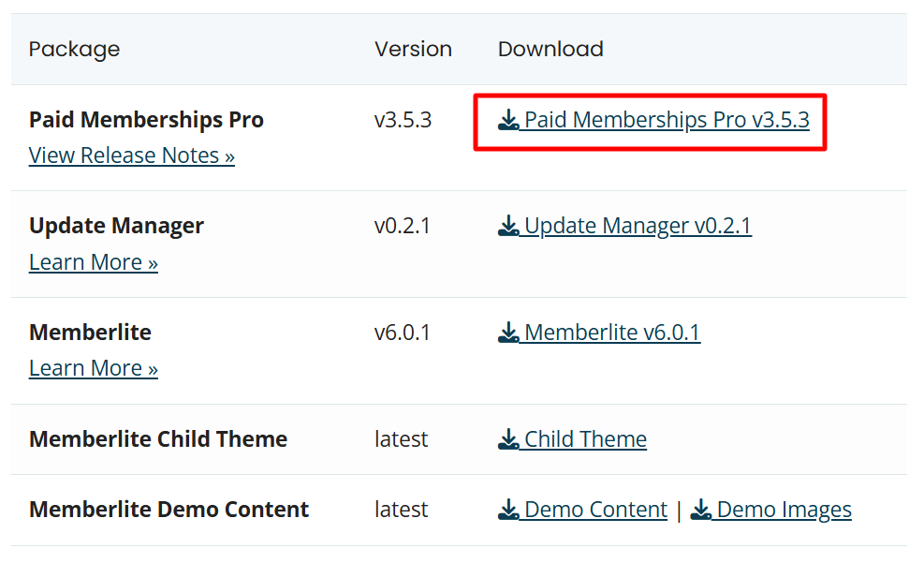Click the download icon beside Paid Memberships Pro v3.5.3
This screenshot has width=924, height=563.
point(508,120)
